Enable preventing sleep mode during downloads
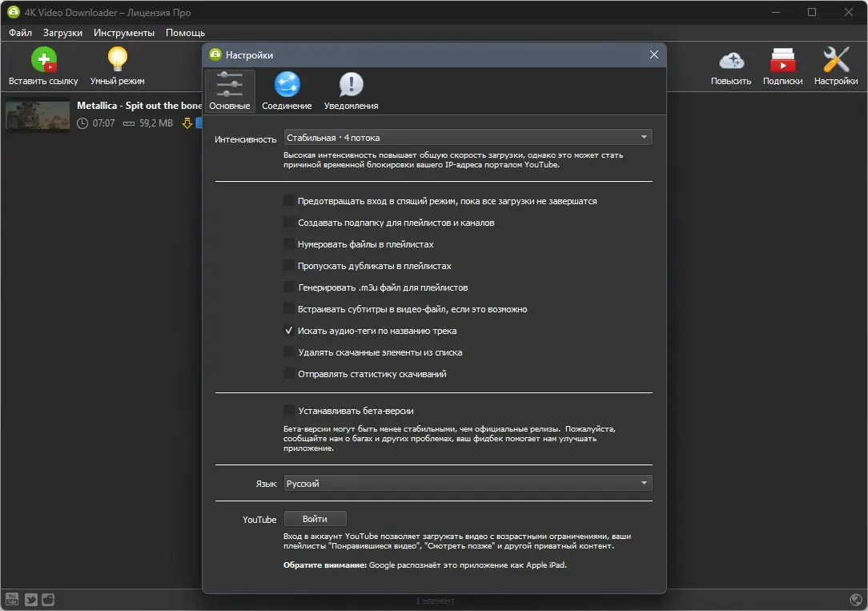 pyautogui.click(x=289, y=200)
